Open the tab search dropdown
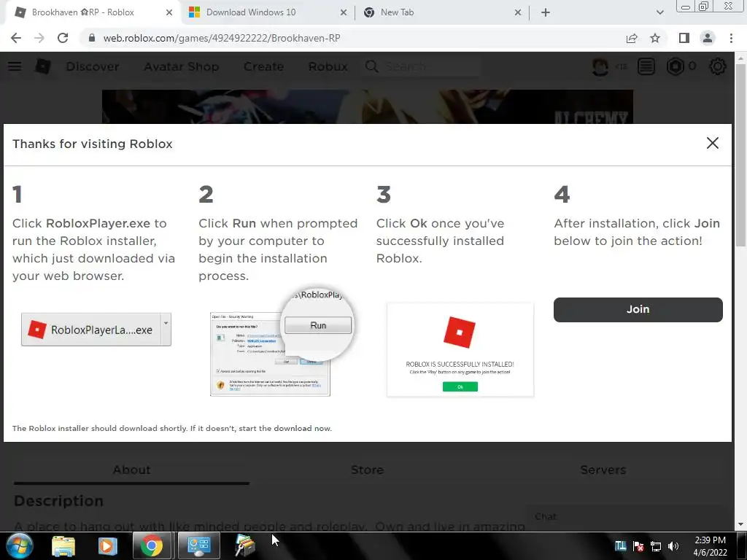Screen dimensions: 747x560 [659, 12]
